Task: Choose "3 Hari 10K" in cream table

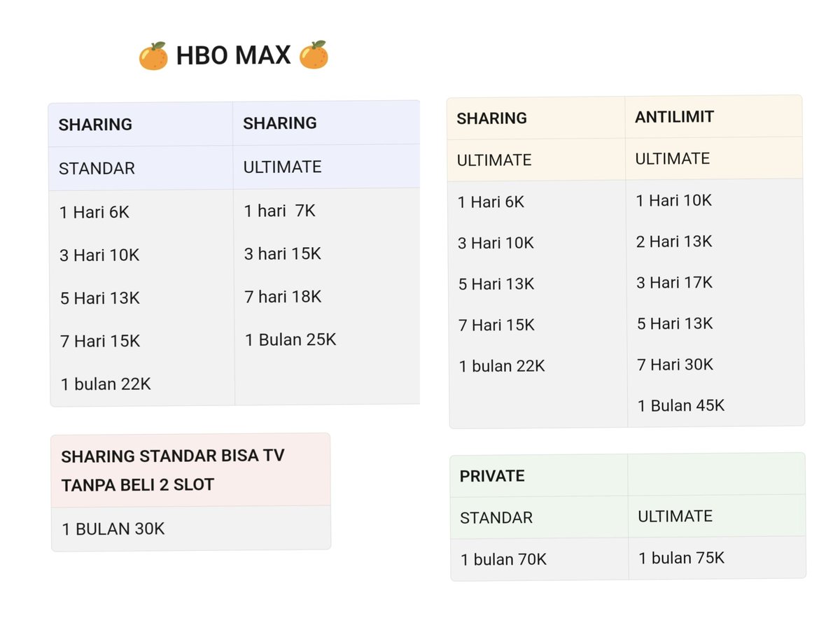Action: pyautogui.click(x=495, y=243)
